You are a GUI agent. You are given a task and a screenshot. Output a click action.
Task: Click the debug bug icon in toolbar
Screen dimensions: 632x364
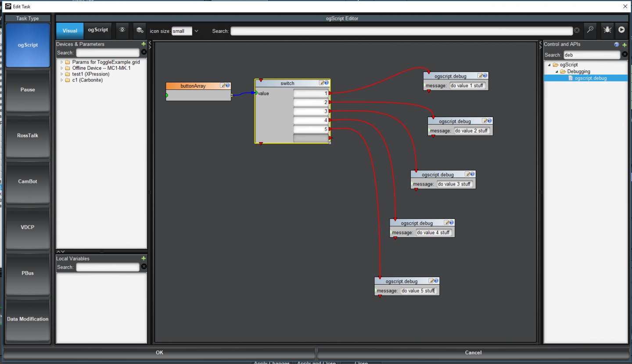pos(607,30)
